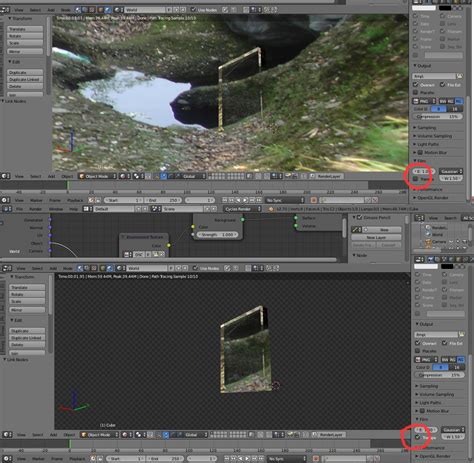This screenshot has height=463, width=474.
Task: Expand Volume Sampling panel in the upper properties panel
Action: 433,136
